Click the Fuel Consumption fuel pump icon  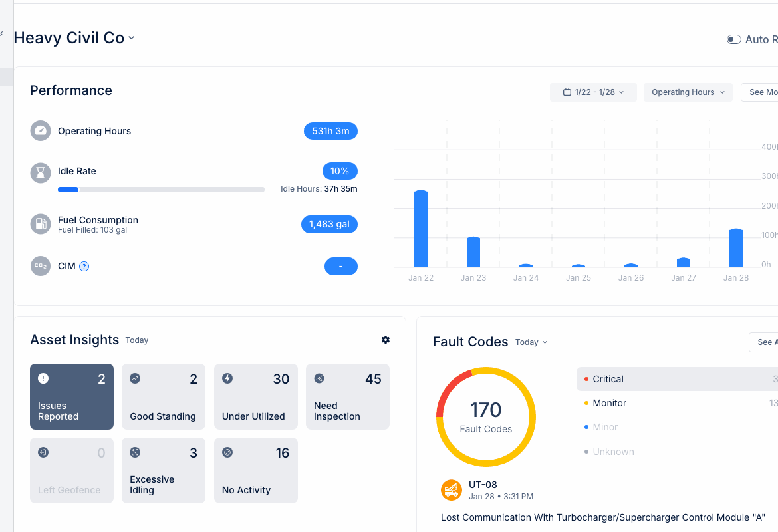41,224
